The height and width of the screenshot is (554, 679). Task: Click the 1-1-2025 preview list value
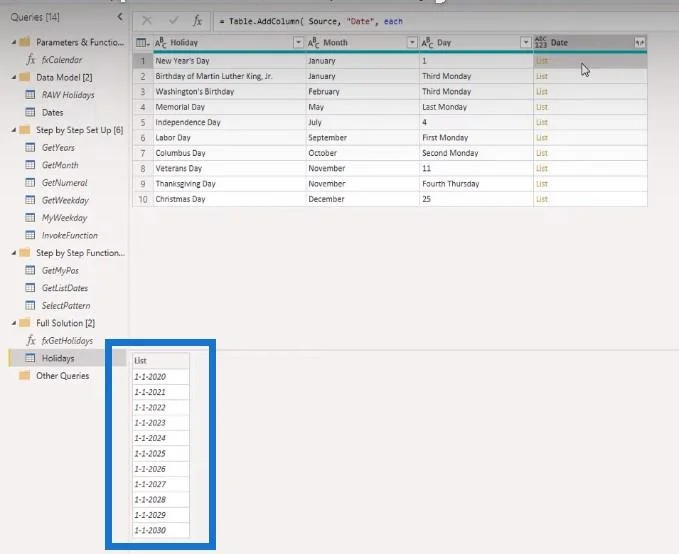pyautogui.click(x=161, y=454)
